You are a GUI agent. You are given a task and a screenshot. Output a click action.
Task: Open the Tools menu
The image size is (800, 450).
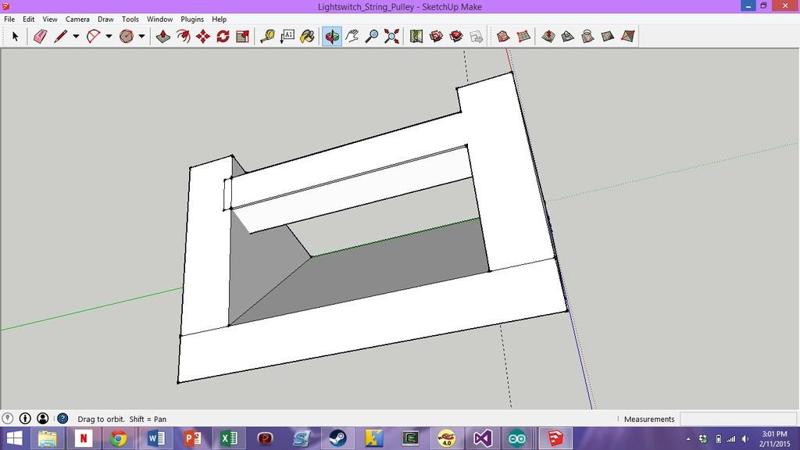pyautogui.click(x=130, y=19)
